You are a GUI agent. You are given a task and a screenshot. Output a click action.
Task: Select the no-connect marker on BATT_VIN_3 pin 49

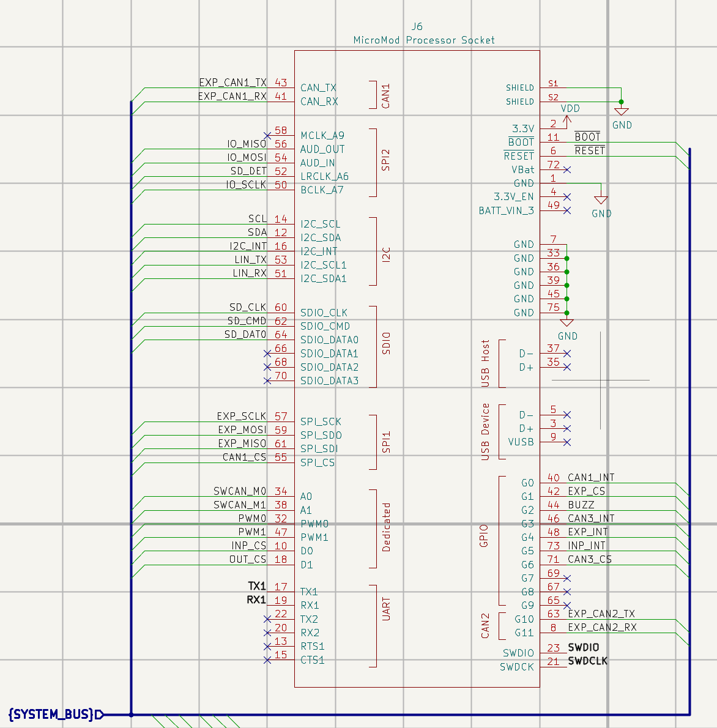pos(567,210)
